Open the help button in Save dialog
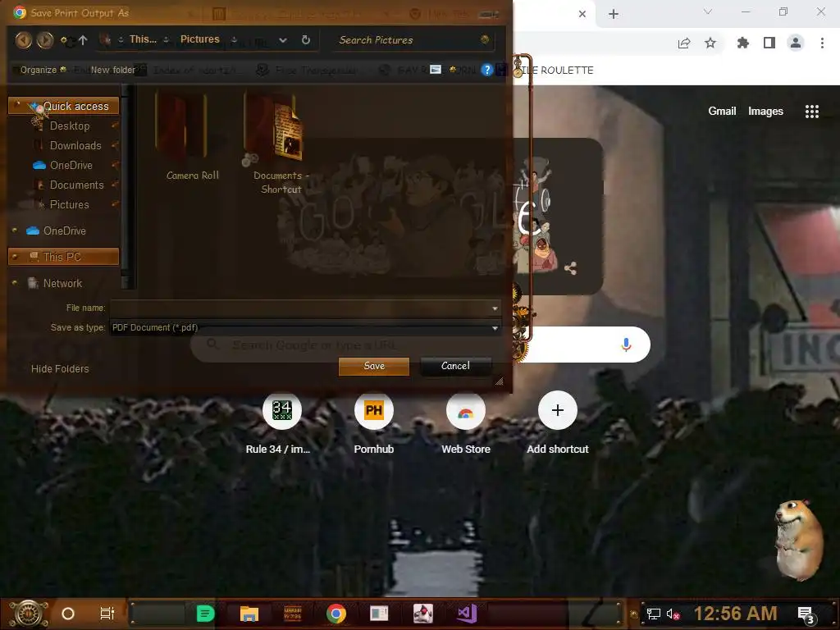The image size is (840, 630). coord(486,70)
